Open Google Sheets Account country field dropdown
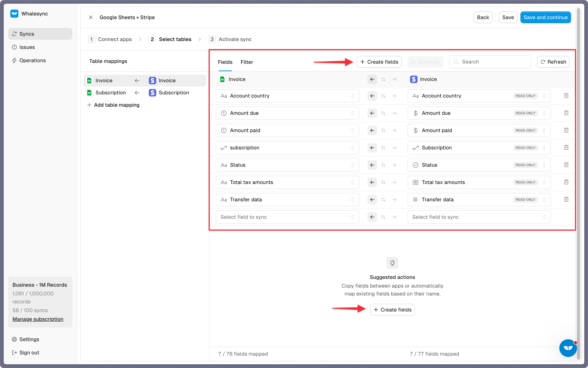The height and width of the screenshot is (368, 588). [287, 96]
